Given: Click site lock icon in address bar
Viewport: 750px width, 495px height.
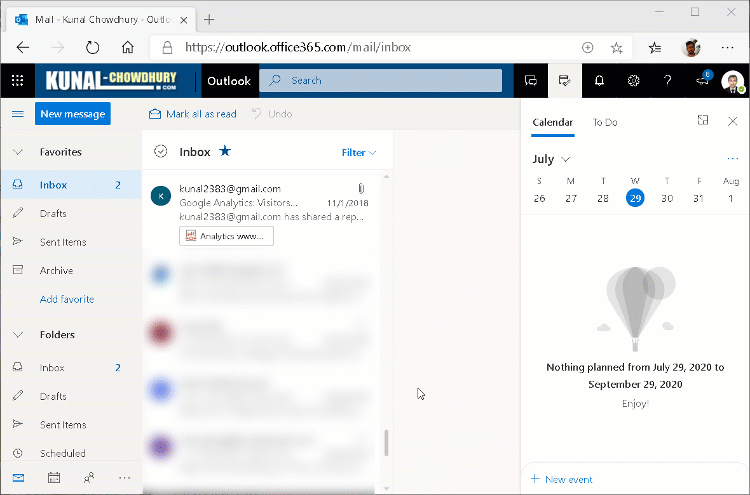Looking at the screenshot, I should pos(167,47).
